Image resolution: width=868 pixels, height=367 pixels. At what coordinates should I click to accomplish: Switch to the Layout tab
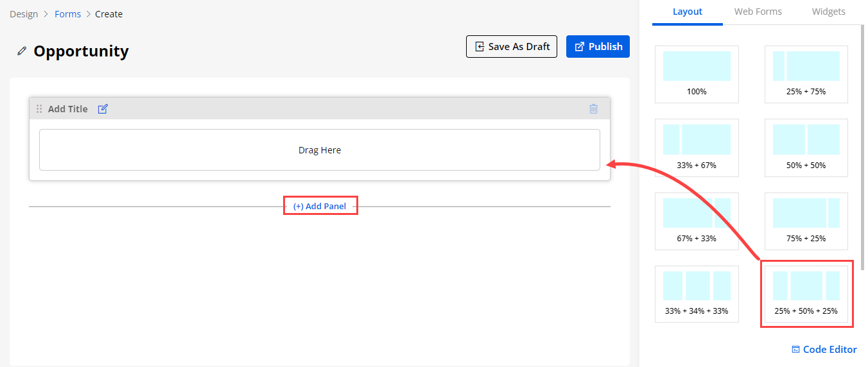(x=687, y=12)
